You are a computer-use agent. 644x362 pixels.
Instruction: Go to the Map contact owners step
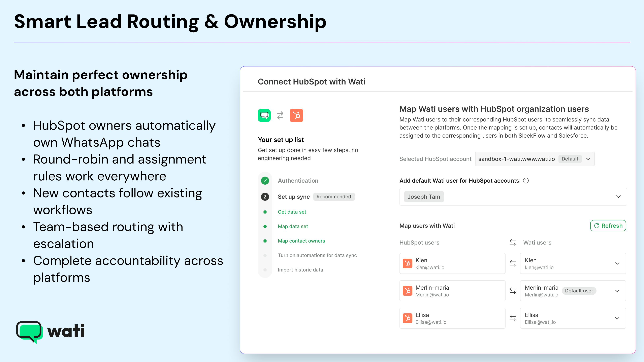(x=301, y=241)
